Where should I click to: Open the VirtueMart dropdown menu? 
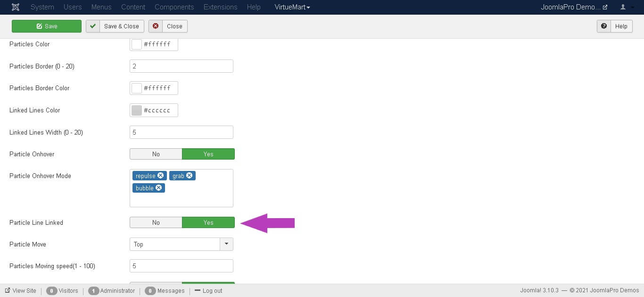pyautogui.click(x=292, y=7)
